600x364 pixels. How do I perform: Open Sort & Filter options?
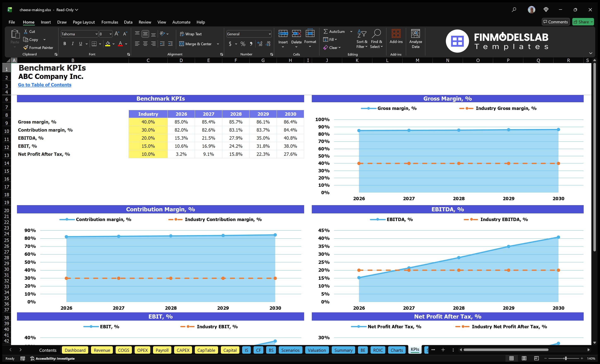click(362, 39)
